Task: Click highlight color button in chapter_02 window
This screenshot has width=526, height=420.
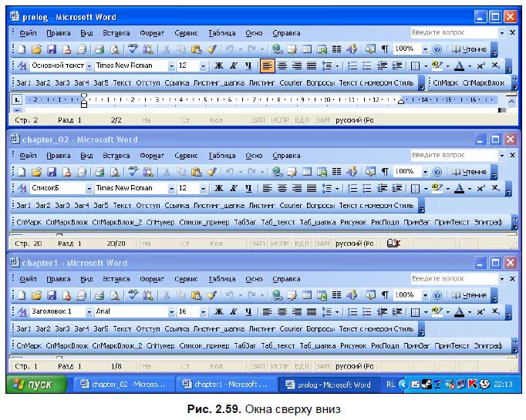Action: pos(437,188)
